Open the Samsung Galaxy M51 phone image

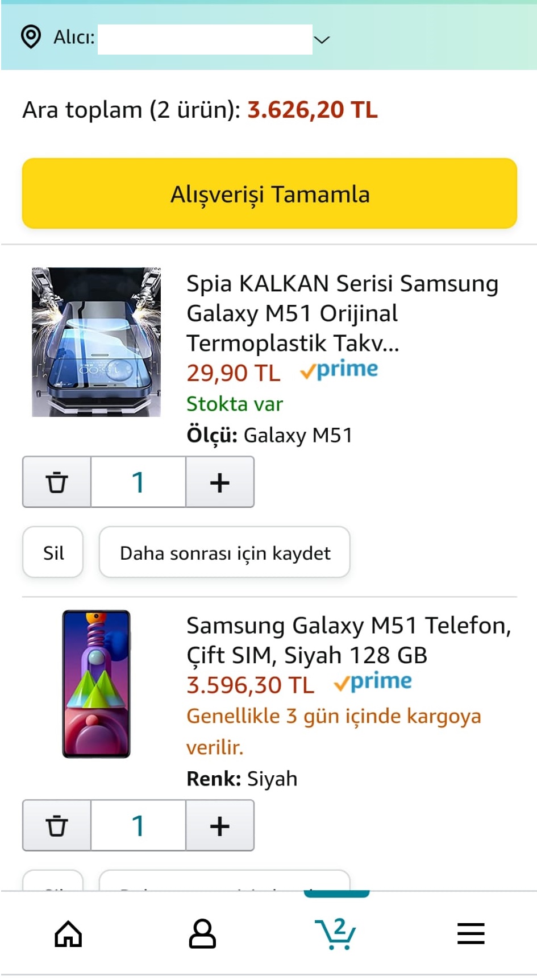(96, 684)
